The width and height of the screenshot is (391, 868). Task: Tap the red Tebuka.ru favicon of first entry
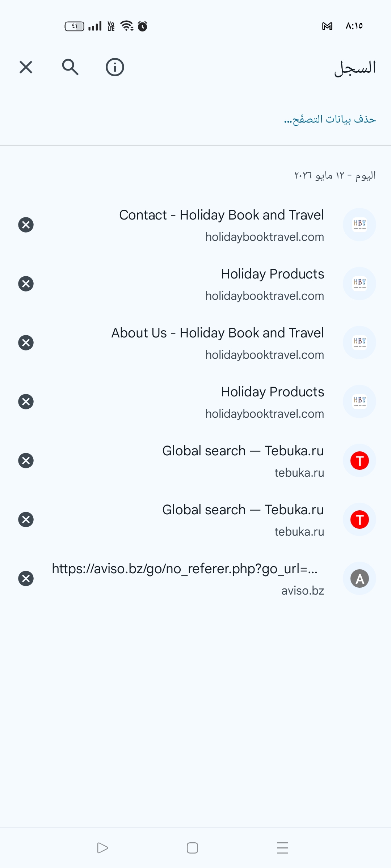pyautogui.click(x=360, y=460)
